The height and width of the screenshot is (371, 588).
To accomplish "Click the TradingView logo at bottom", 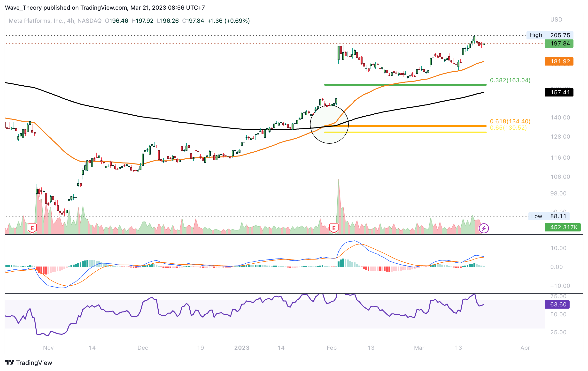I will tap(9, 363).
